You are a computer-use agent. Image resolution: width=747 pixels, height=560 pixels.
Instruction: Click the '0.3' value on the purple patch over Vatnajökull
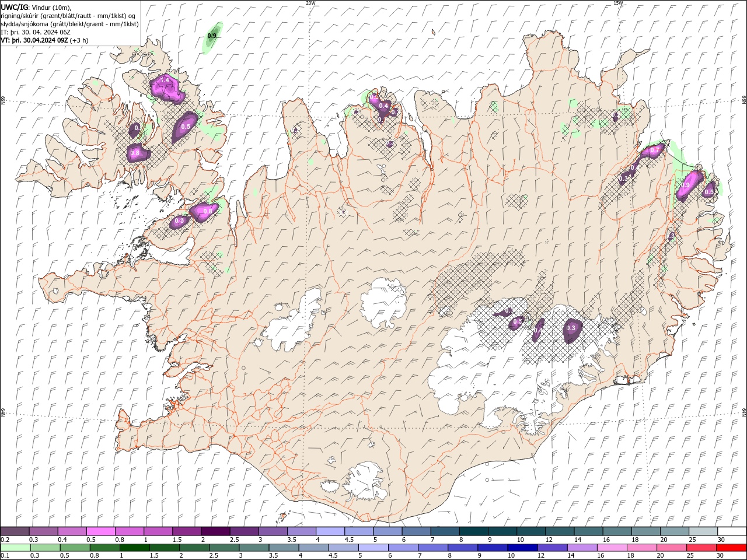point(571,328)
